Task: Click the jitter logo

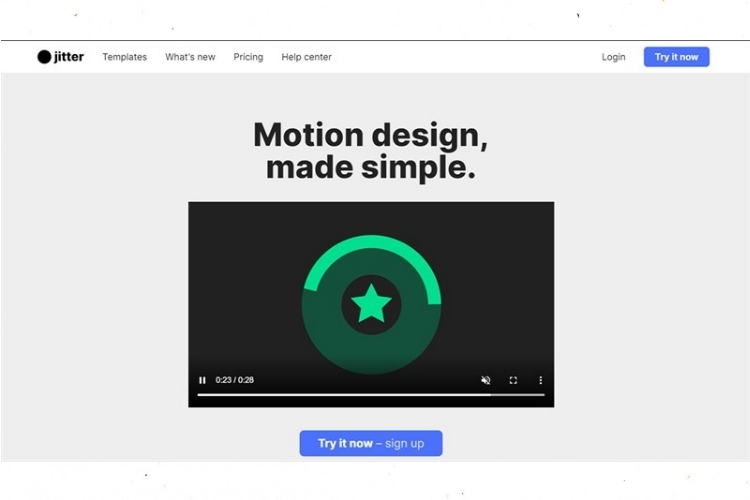Action: [x=60, y=57]
